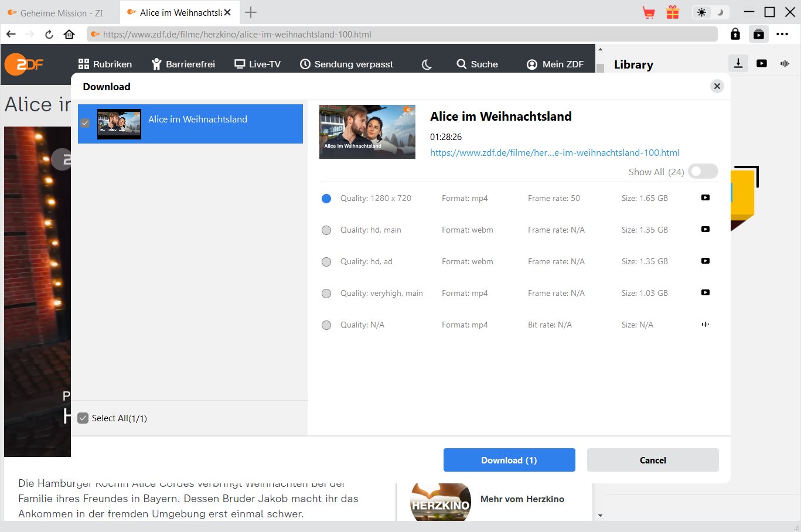Choose the veryhigh, main mp4 option
This screenshot has width=801, height=532.
[x=326, y=294]
